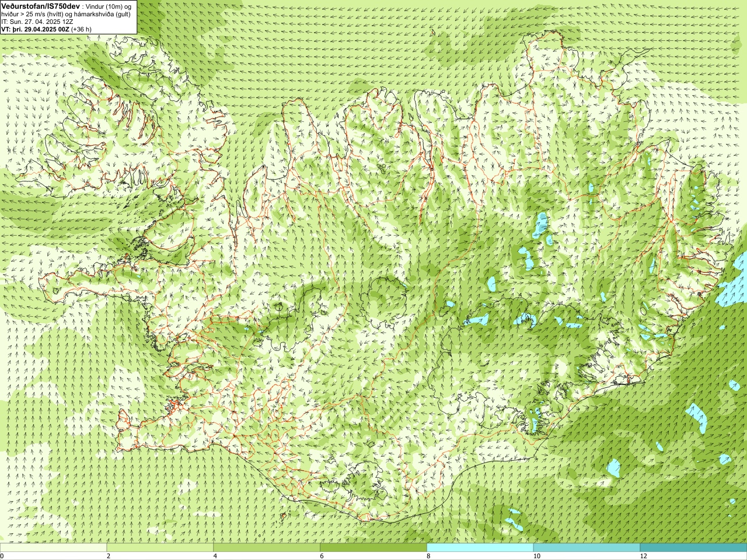This screenshot has height=560, width=747.
Task: Click the legend scale label '2'
Action: pyautogui.click(x=109, y=556)
